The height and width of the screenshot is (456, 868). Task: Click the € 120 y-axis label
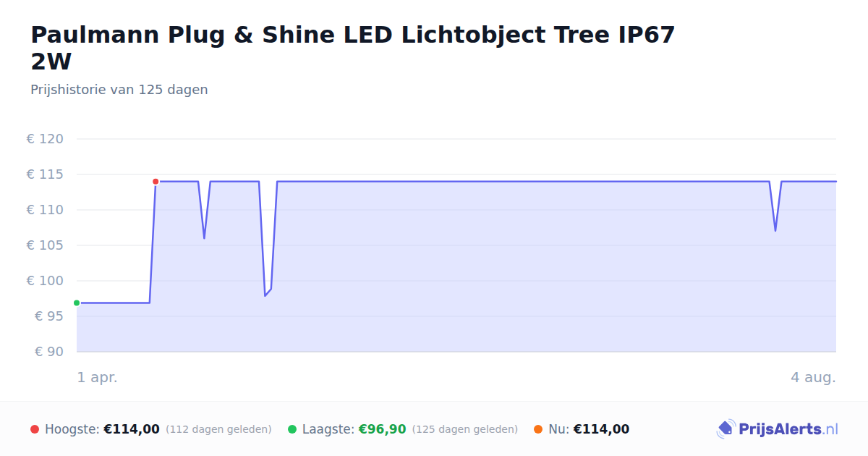(x=45, y=139)
